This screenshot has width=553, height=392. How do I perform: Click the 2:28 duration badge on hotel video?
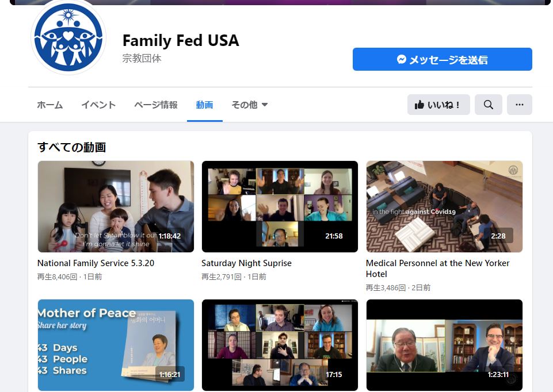[x=498, y=236]
